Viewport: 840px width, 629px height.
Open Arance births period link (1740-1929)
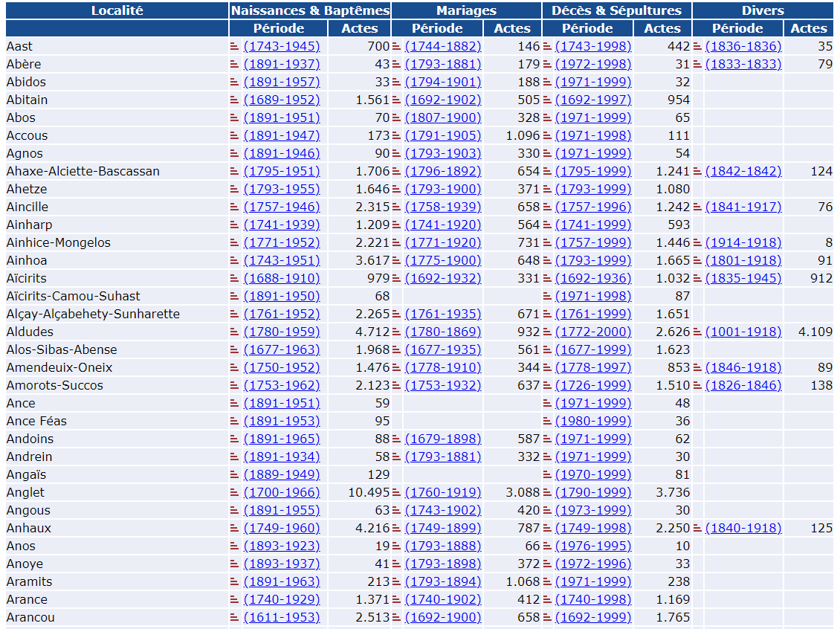(x=282, y=599)
